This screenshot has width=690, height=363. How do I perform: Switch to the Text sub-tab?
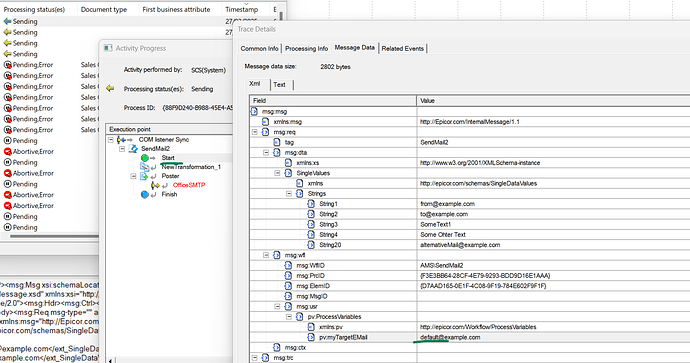(x=279, y=84)
